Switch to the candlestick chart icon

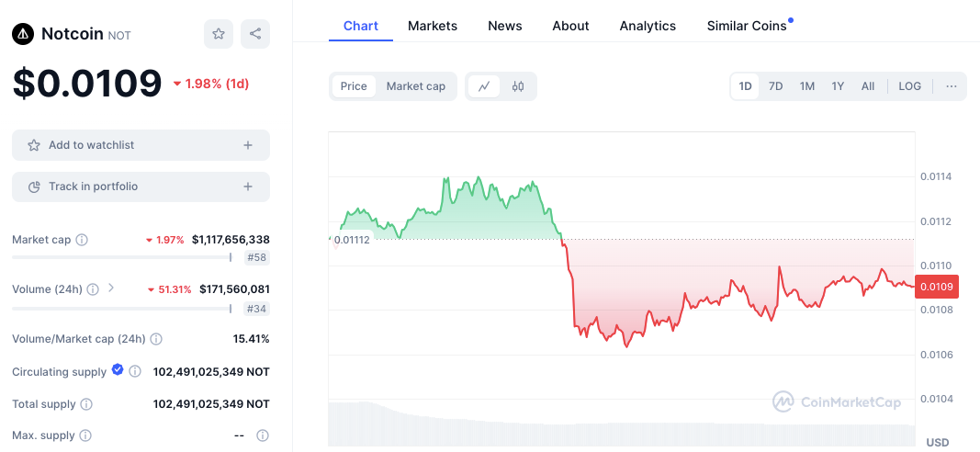tap(518, 86)
